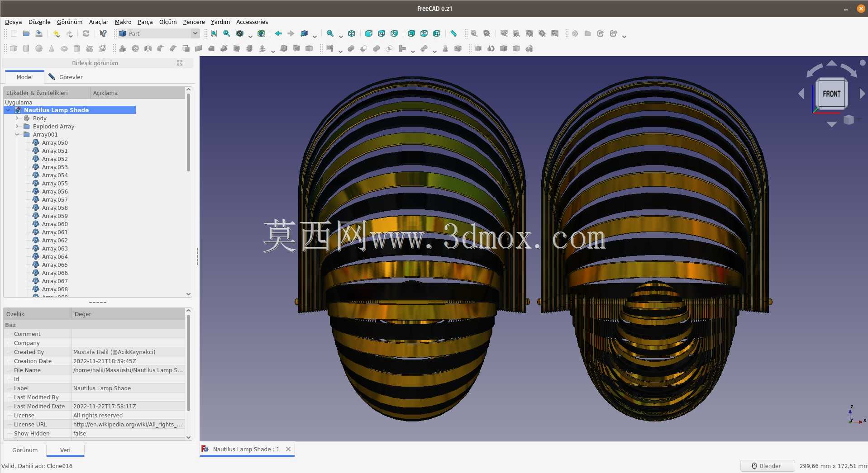The height and width of the screenshot is (473, 868).
Task: Create a cylinder primitive
Action: coord(26,48)
